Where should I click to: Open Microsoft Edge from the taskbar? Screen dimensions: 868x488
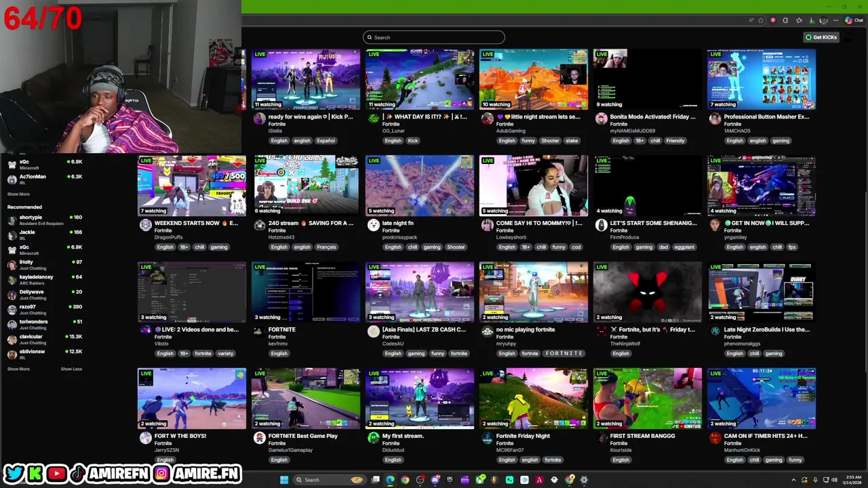390,480
